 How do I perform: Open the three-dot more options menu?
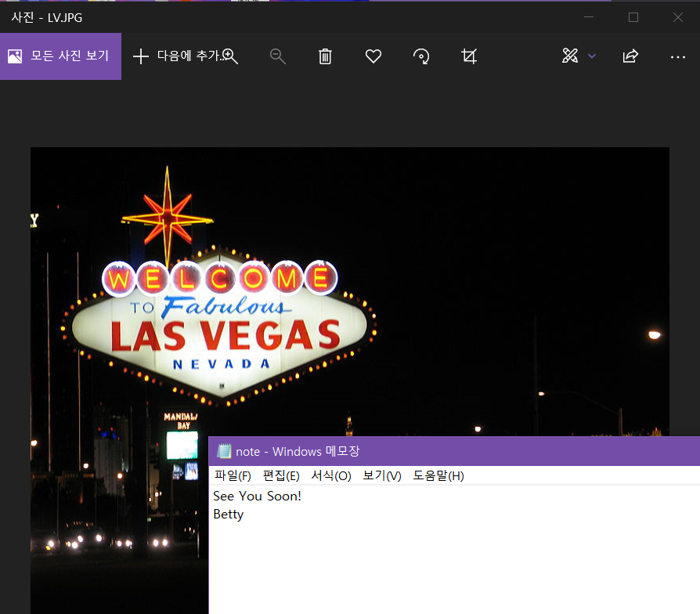pos(677,57)
